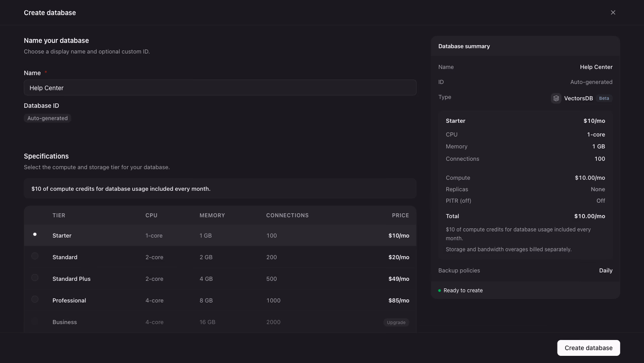Click the Name your database heading
644x363 pixels.
click(x=56, y=40)
